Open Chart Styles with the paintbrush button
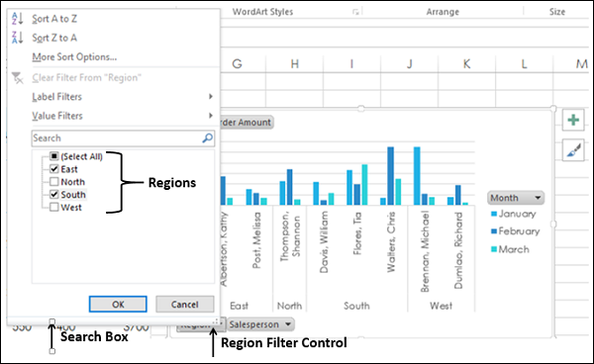 pyautogui.click(x=573, y=150)
